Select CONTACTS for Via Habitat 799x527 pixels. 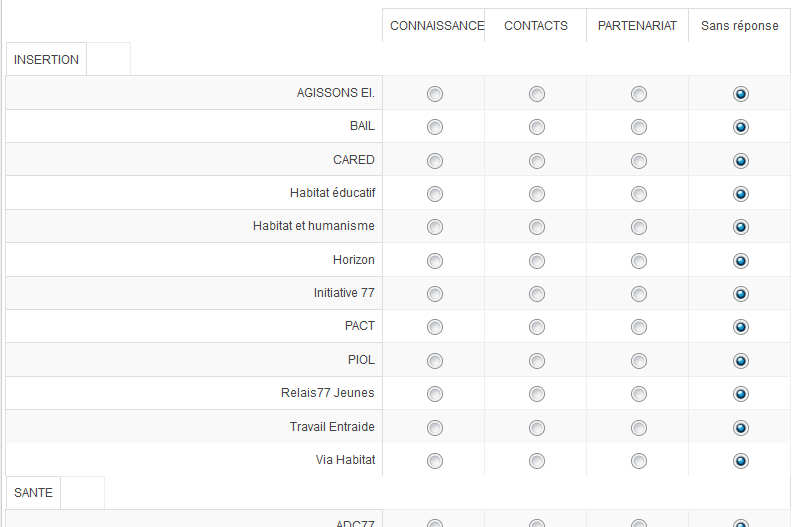537,461
